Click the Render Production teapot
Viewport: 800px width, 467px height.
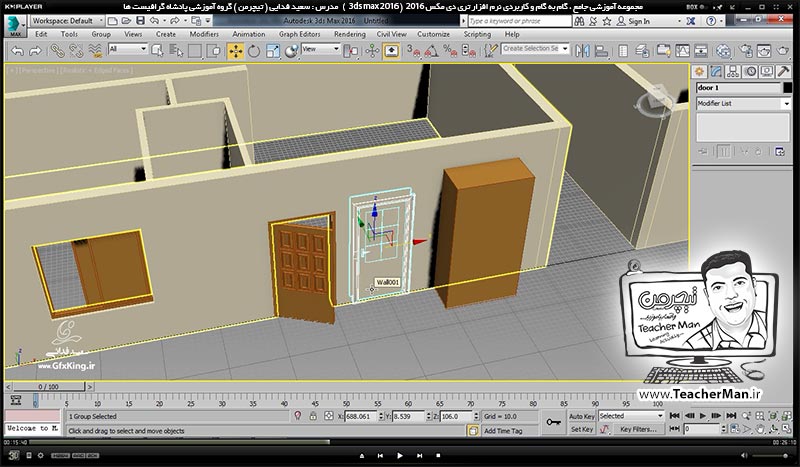tap(783, 51)
